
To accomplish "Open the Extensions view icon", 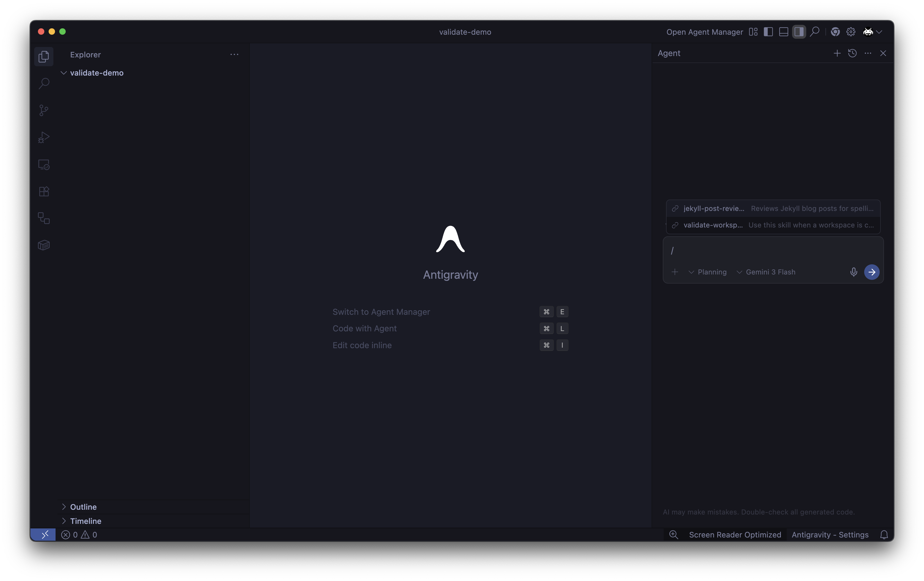I will [44, 191].
